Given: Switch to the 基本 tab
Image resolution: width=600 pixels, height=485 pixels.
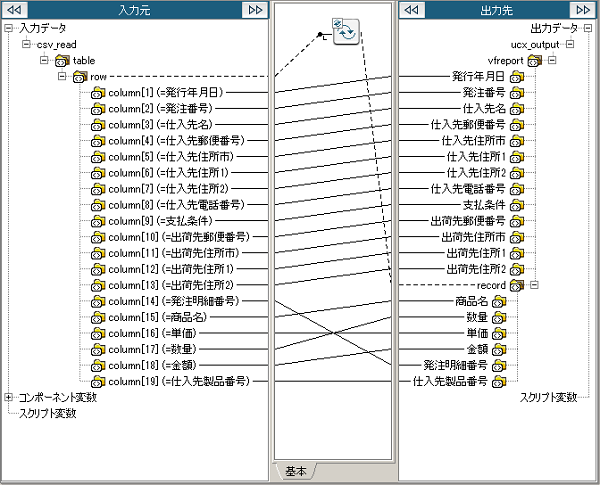Looking at the screenshot, I should (x=296, y=470).
